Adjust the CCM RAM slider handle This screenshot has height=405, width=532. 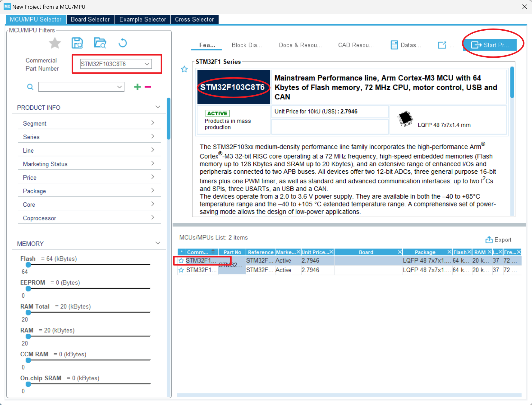coord(28,360)
